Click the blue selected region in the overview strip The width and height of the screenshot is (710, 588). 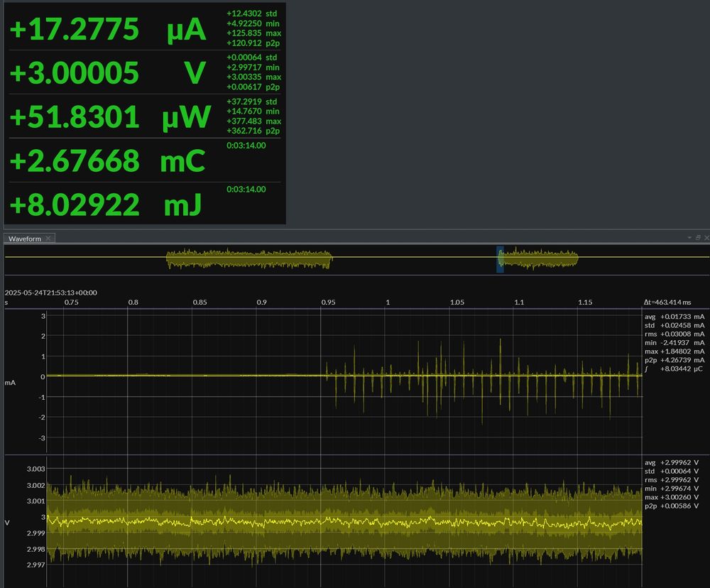click(x=500, y=259)
